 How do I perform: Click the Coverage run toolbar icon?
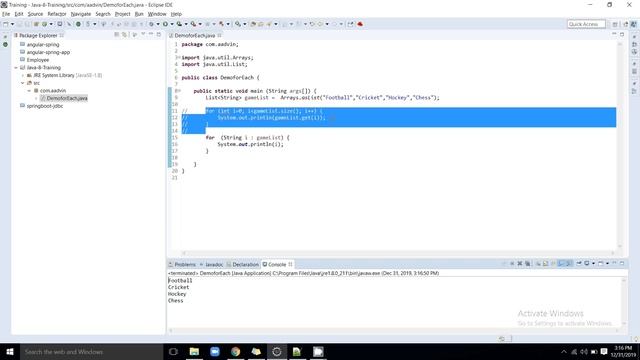tap(179, 24)
